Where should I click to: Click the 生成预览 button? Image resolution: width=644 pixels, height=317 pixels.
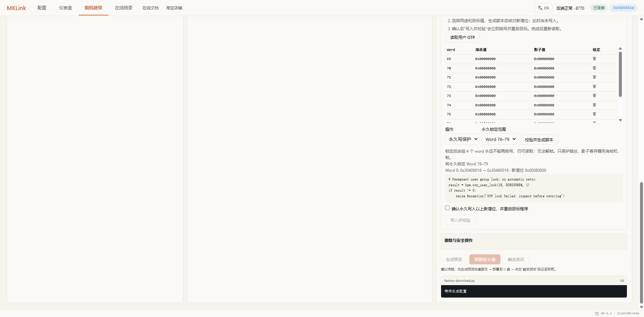coord(454,260)
